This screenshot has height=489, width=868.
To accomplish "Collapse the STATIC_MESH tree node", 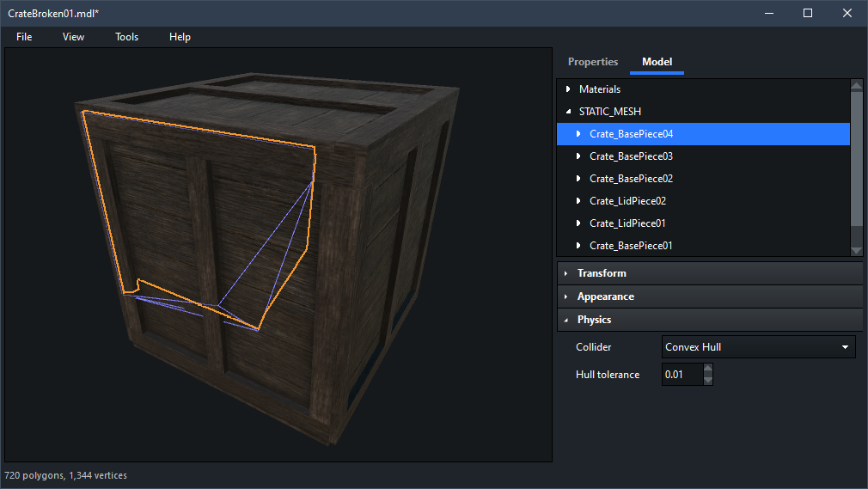I will (x=568, y=112).
